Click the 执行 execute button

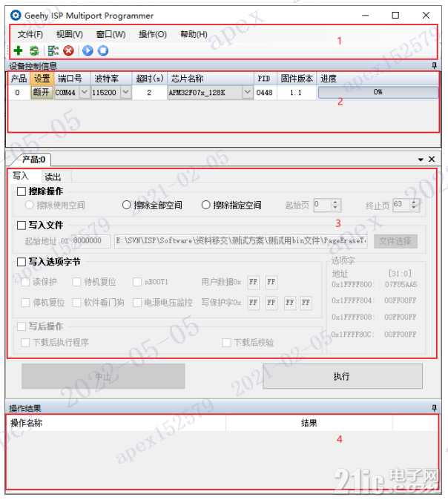click(343, 376)
